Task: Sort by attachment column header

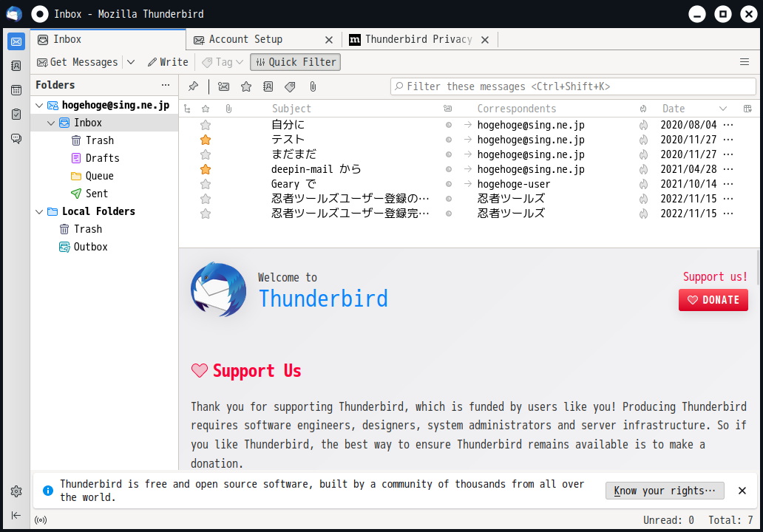Action: pyautogui.click(x=228, y=109)
